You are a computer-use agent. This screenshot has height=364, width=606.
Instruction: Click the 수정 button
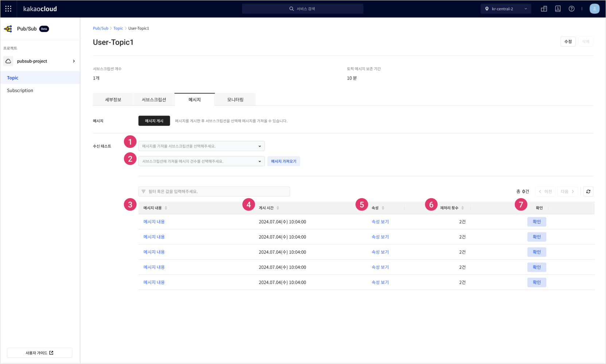pyautogui.click(x=568, y=42)
